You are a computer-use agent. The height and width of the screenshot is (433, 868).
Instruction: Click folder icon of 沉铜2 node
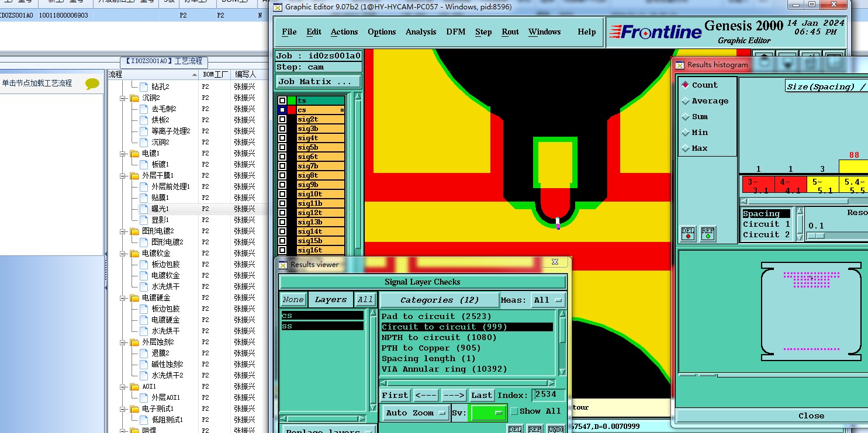tap(135, 98)
